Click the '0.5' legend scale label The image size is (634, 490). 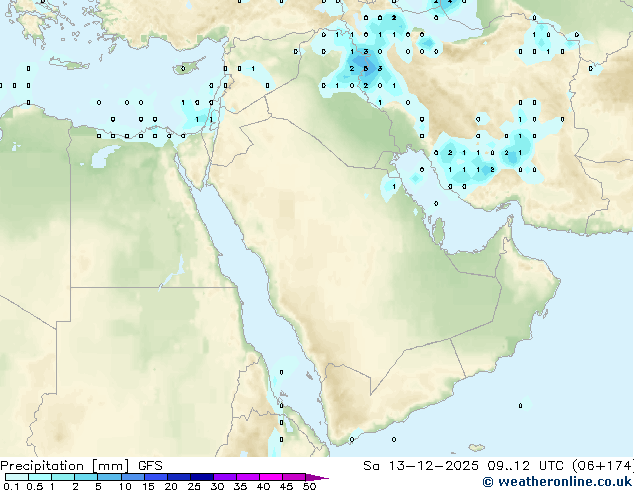coord(34,486)
